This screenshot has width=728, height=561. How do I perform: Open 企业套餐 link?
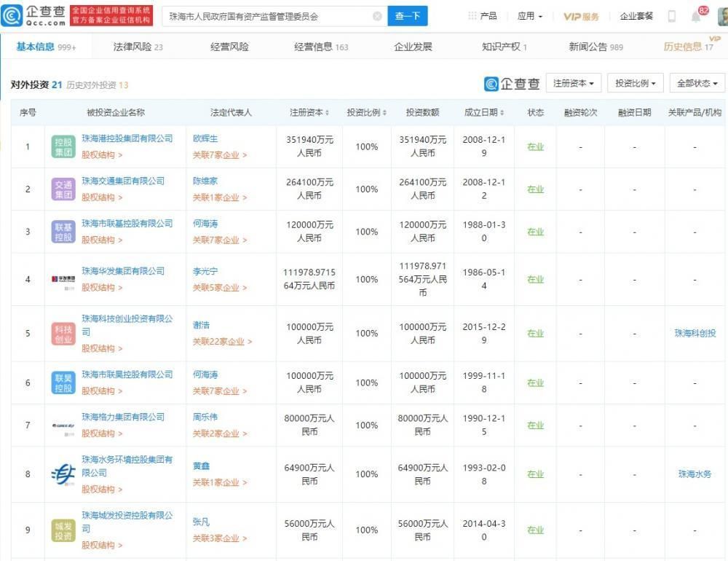(x=636, y=16)
